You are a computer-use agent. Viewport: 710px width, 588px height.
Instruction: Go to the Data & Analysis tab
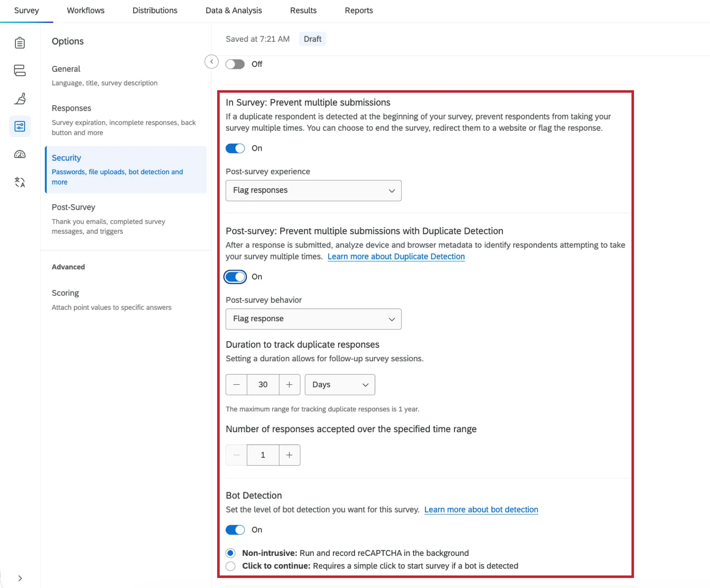(234, 10)
